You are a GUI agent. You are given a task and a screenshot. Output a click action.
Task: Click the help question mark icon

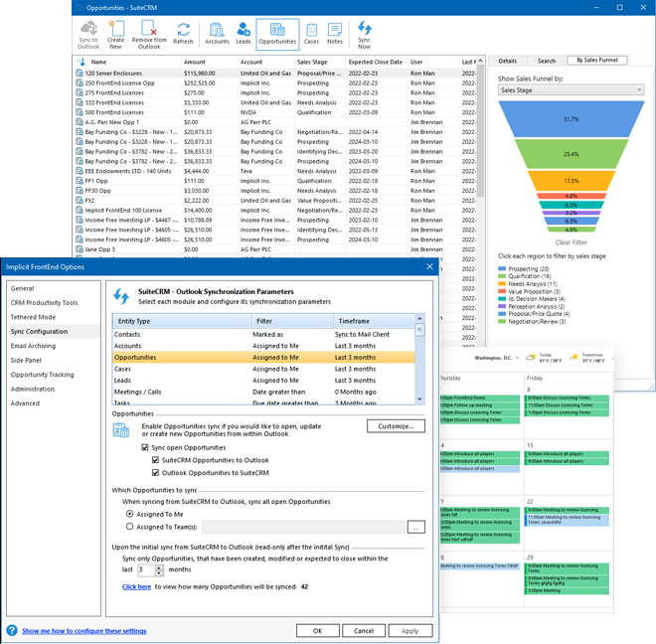[12, 630]
